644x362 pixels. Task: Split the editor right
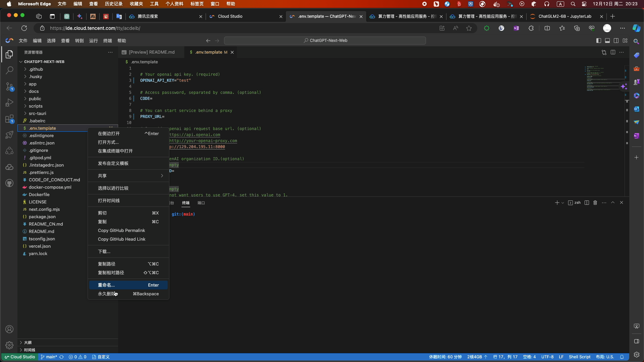coord(613,52)
